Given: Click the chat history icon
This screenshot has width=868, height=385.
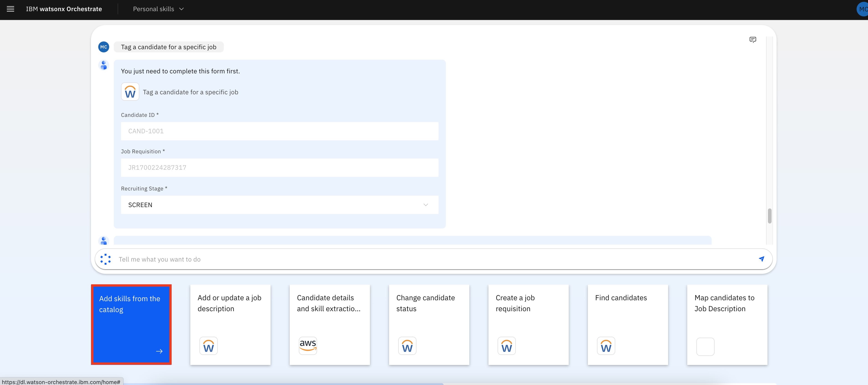Looking at the screenshot, I should (752, 40).
